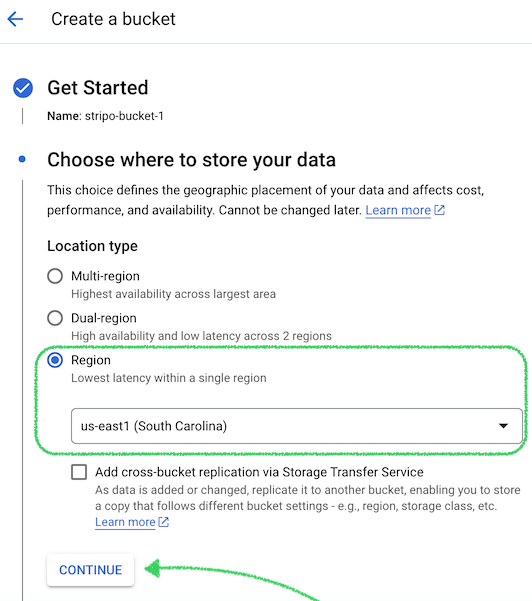Open the us-east1 (South Carolina) region dropdown
The height and width of the screenshot is (601, 532).
[297, 426]
